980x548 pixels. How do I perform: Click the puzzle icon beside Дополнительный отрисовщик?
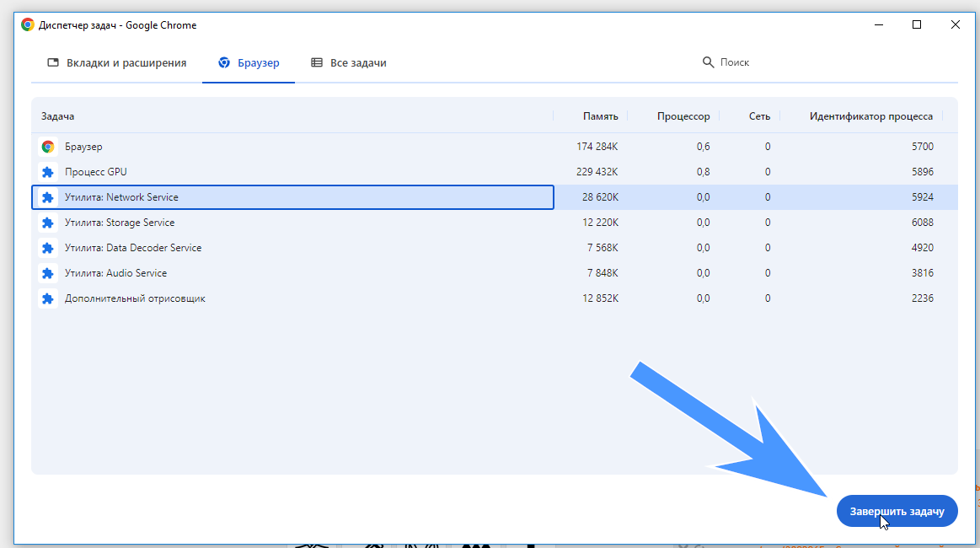[x=48, y=299]
